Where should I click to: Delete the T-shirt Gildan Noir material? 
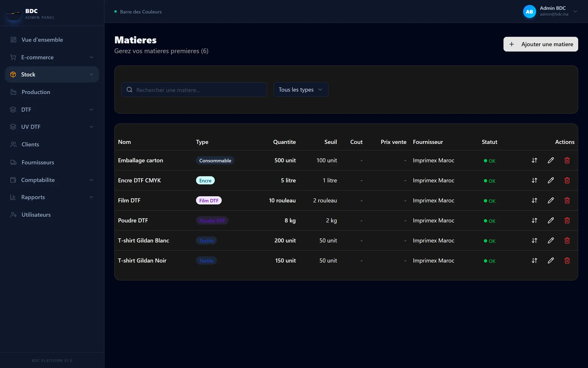coord(567,260)
